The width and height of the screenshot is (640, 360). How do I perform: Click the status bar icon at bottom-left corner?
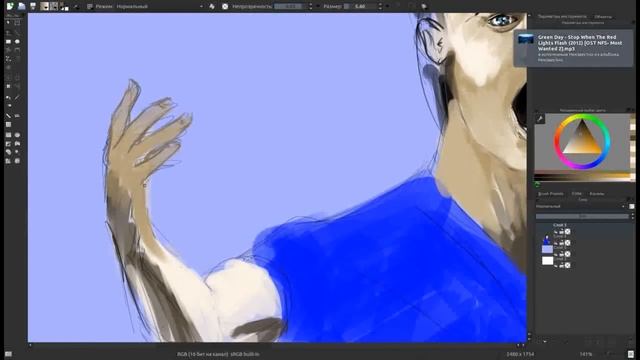[8, 354]
